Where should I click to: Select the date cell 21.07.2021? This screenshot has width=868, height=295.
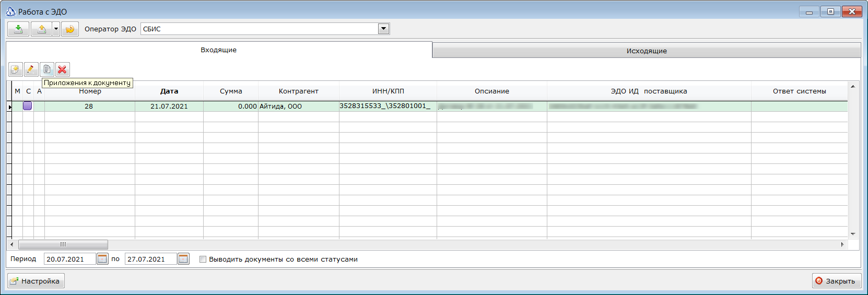[x=169, y=107]
